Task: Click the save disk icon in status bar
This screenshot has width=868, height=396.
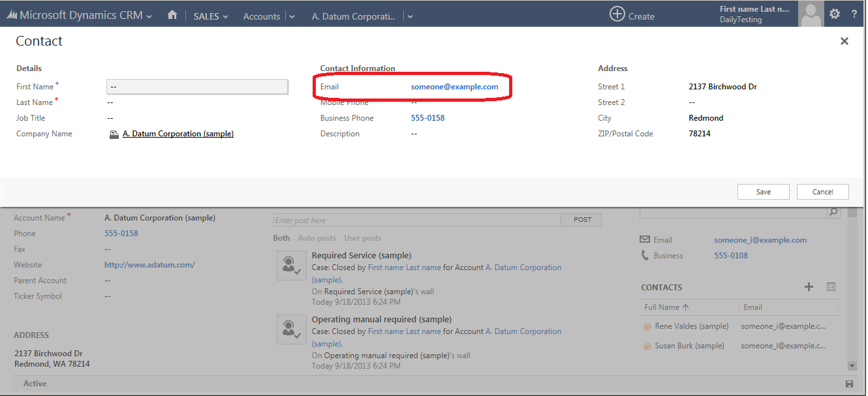Action: 849,384
